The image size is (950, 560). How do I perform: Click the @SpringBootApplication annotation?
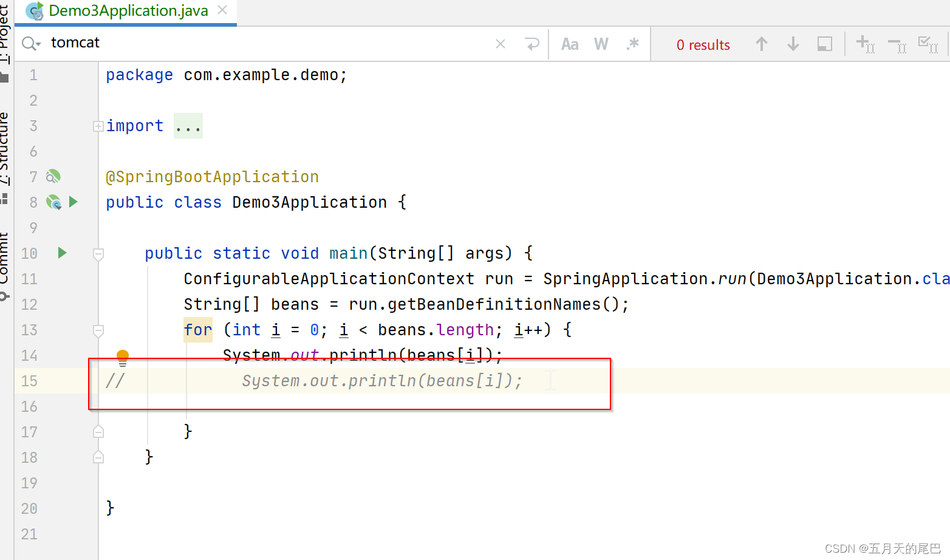pos(212,177)
